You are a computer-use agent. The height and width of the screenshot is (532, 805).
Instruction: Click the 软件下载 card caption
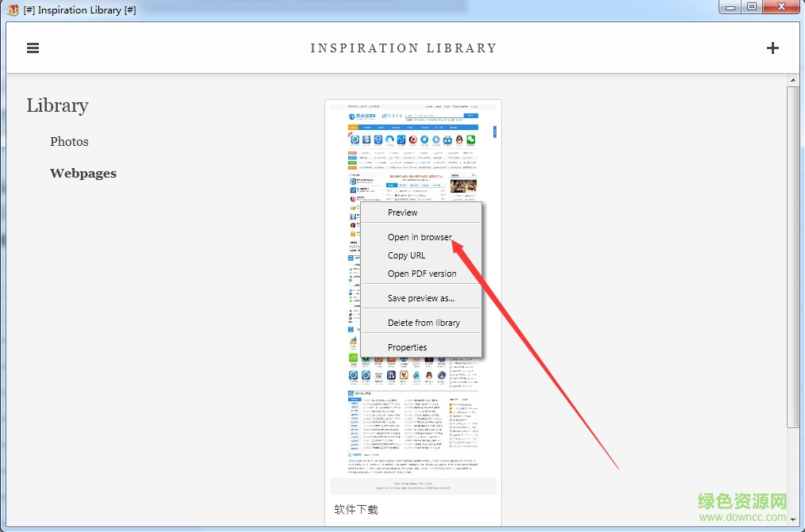tap(356, 510)
